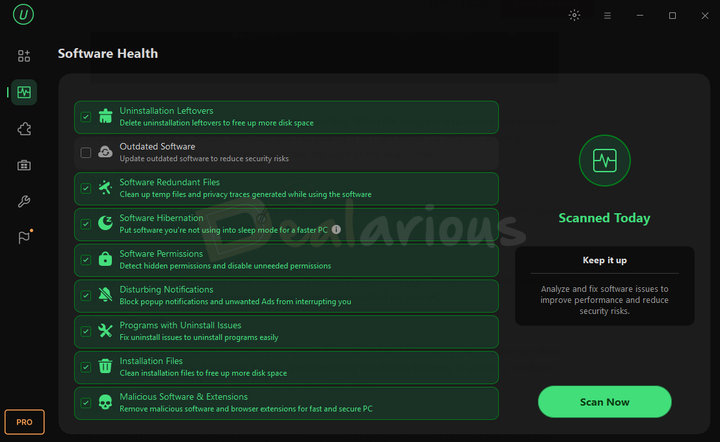Click the info icon beside Software Hibernation
This screenshot has width=720, height=442.
pos(336,229)
